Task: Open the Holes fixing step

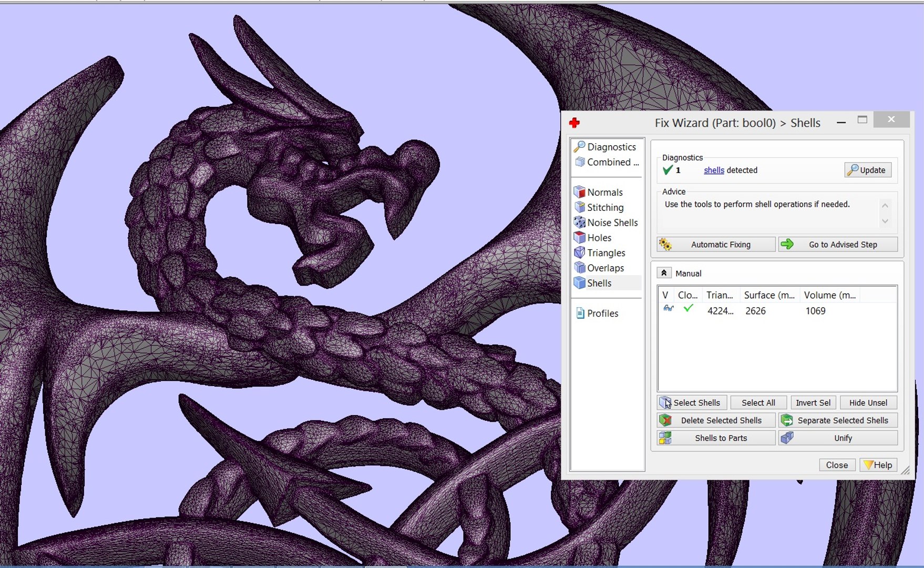Action: (593, 238)
